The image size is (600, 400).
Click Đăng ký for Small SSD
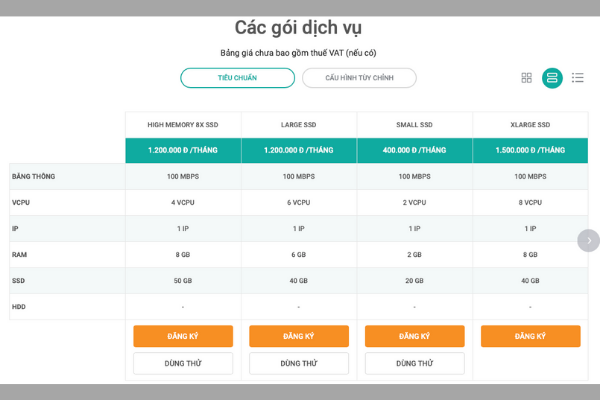[x=414, y=336]
